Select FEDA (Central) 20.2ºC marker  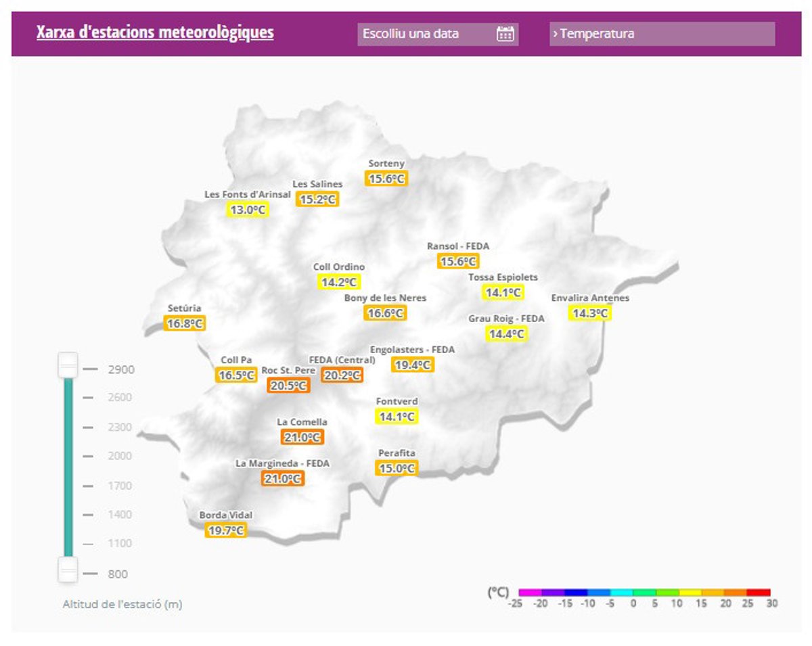tap(342, 375)
